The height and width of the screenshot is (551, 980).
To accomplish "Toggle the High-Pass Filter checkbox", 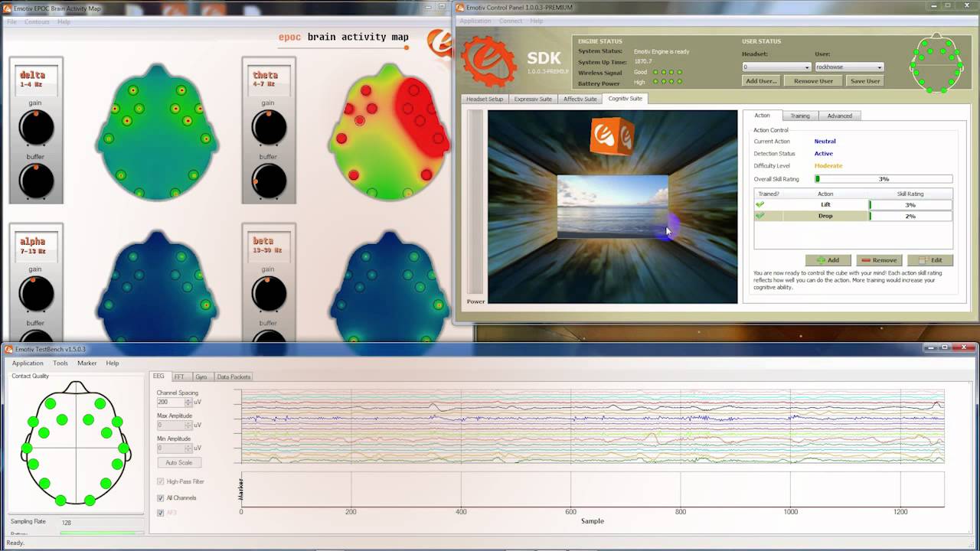I will 161,481.
